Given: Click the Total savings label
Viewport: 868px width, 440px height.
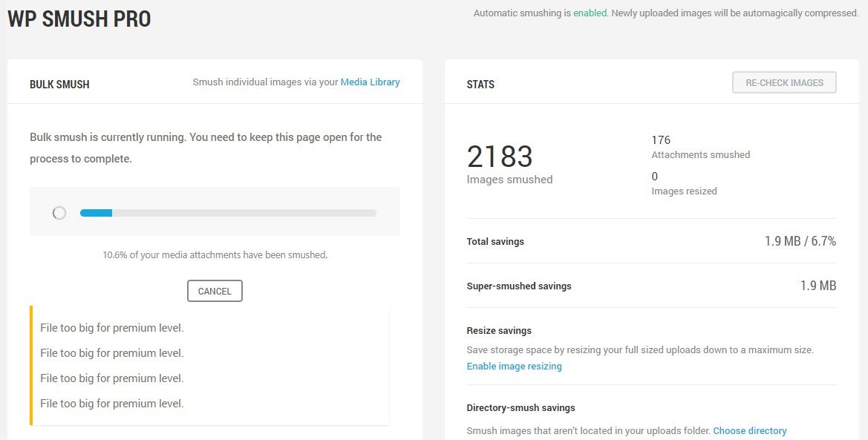Looking at the screenshot, I should click(x=495, y=241).
